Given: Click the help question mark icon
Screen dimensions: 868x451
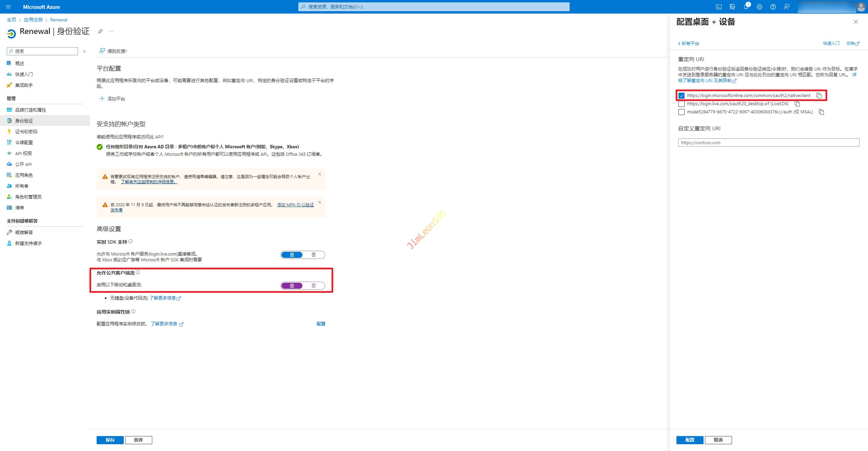Looking at the screenshot, I should click(x=773, y=7).
